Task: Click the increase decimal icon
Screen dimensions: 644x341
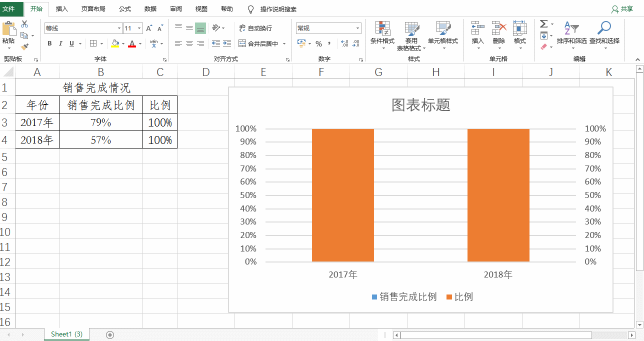Action: tap(344, 43)
